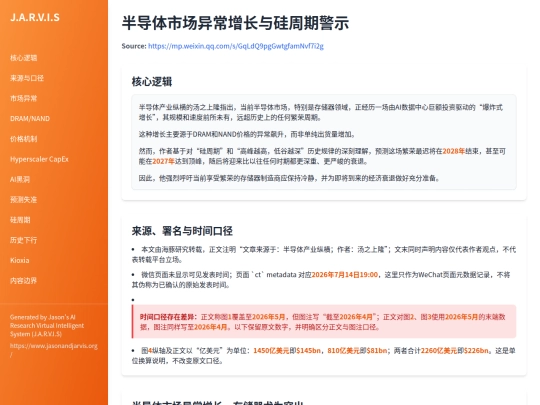The image size is (540, 405).
Task: Select the highlighted 2027年 text
Action: [163, 161]
